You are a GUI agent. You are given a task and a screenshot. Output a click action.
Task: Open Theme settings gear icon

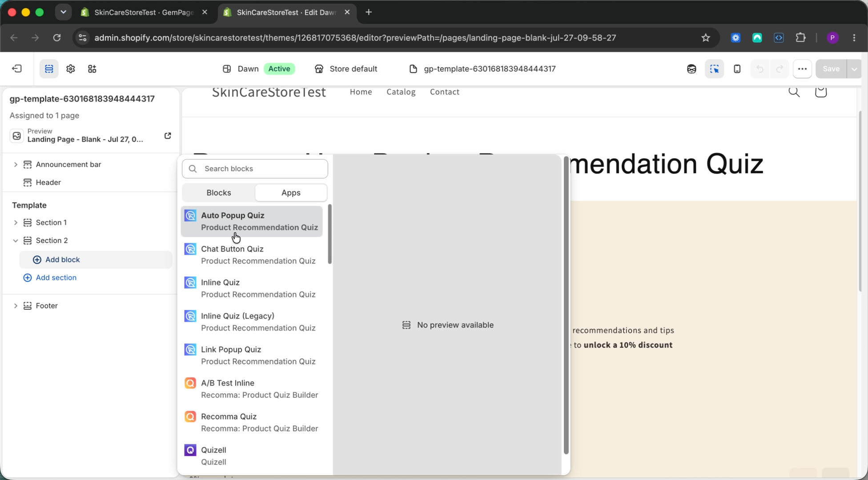71,69
